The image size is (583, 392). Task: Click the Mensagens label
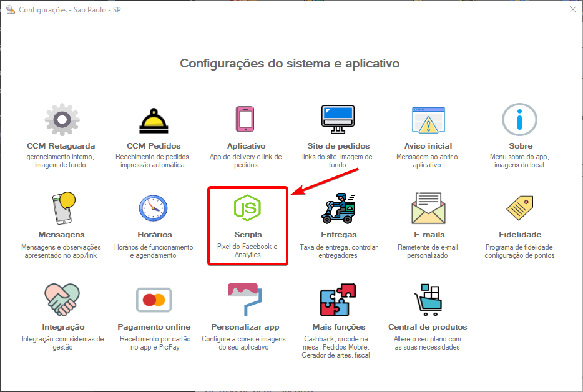(x=61, y=235)
